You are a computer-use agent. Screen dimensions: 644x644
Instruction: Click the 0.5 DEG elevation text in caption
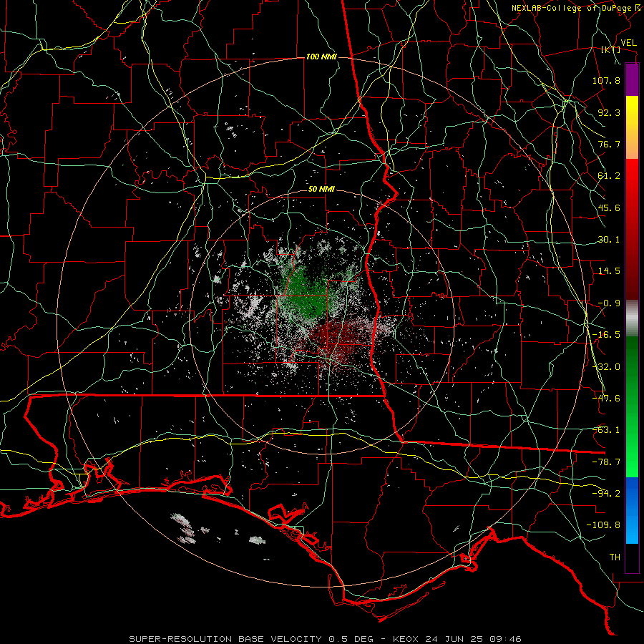(352, 639)
